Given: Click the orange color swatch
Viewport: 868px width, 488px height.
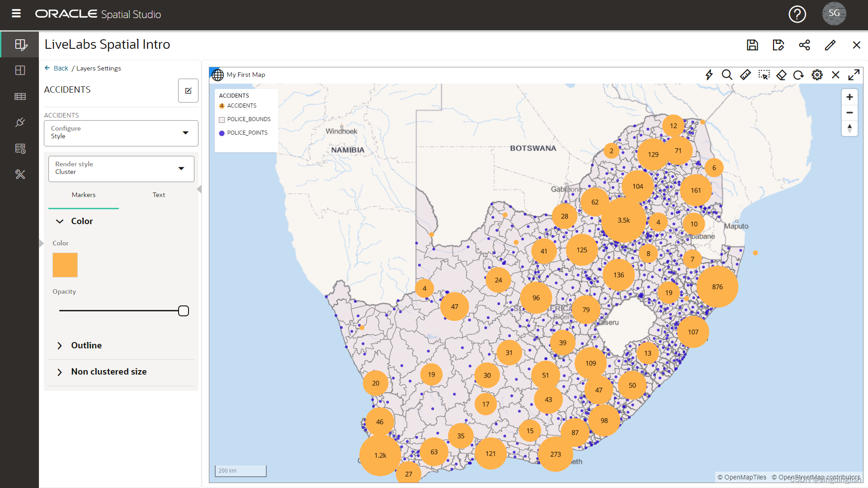Looking at the screenshot, I should [65, 265].
